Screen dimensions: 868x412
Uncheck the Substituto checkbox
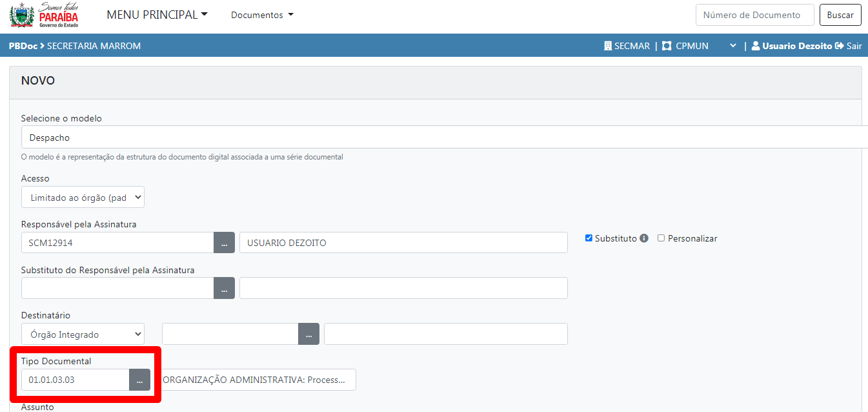pos(589,238)
